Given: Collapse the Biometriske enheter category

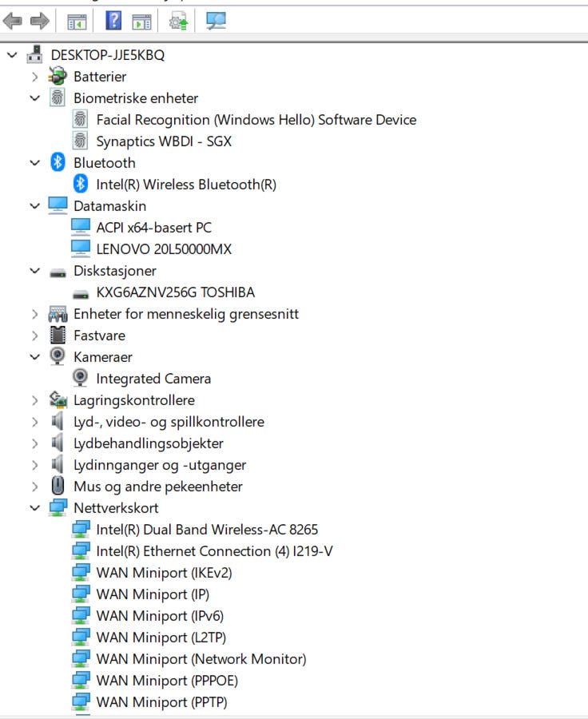Looking at the screenshot, I should (x=35, y=97).
